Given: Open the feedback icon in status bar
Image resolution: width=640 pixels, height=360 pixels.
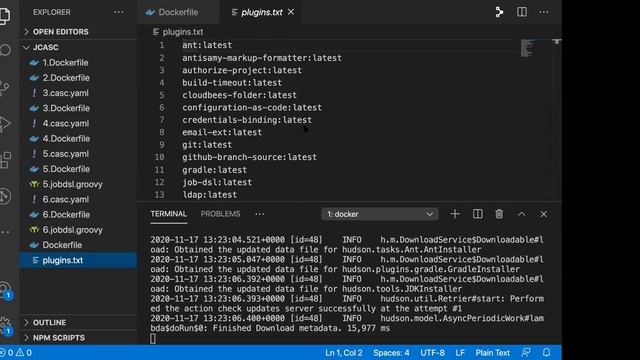Looking at the screenshot, I should (526, 353).
